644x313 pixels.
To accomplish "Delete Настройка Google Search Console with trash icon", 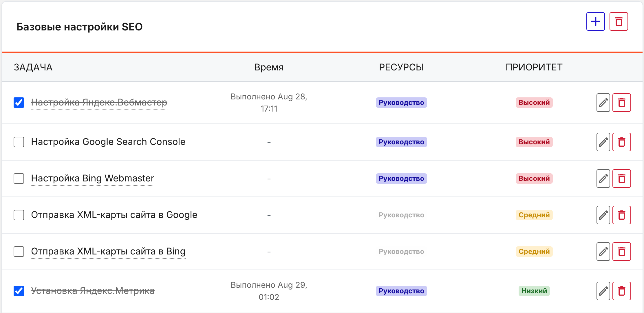I will pos(622,142).
